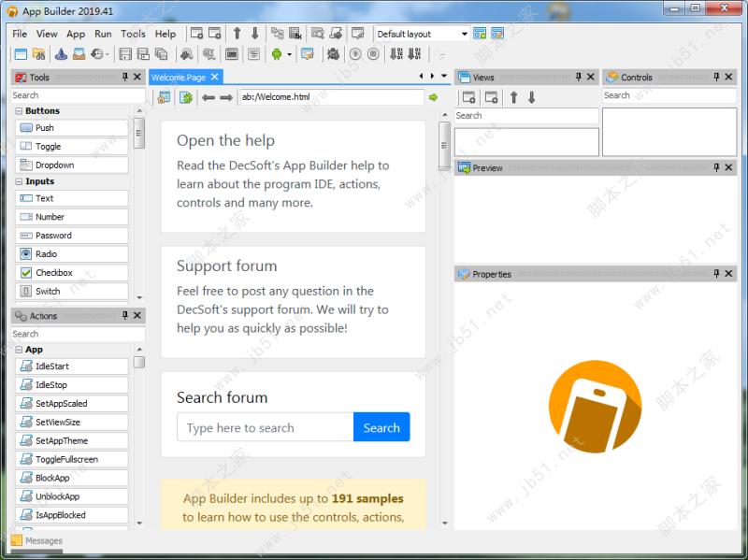
Task: Launch the app wizard hat icon
Action: 61,54
